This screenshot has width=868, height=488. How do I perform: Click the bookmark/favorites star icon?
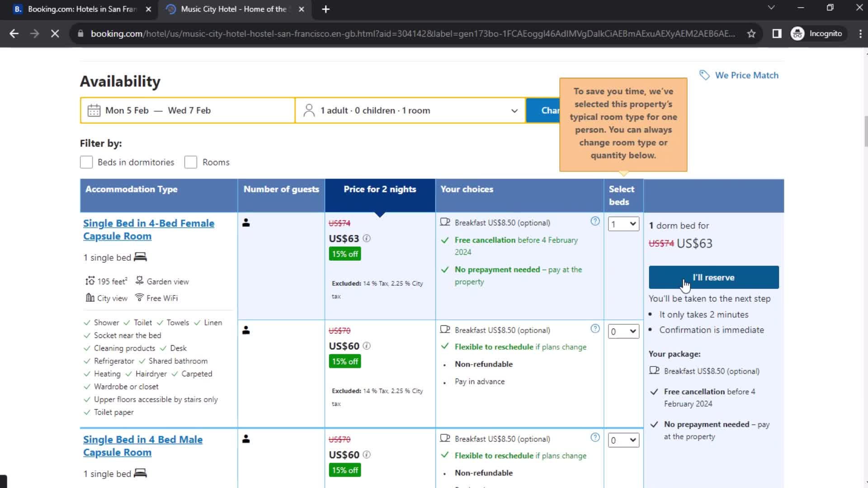point(752,33)
